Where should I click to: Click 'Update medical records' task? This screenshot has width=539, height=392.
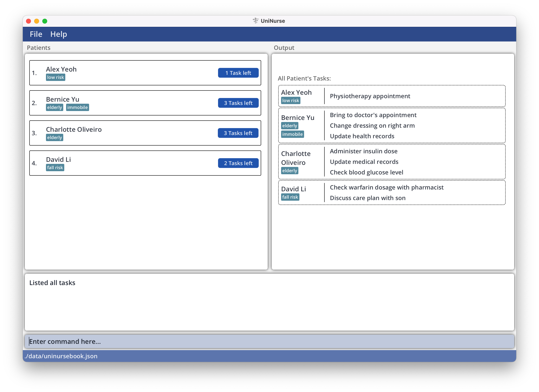(364, 162)
